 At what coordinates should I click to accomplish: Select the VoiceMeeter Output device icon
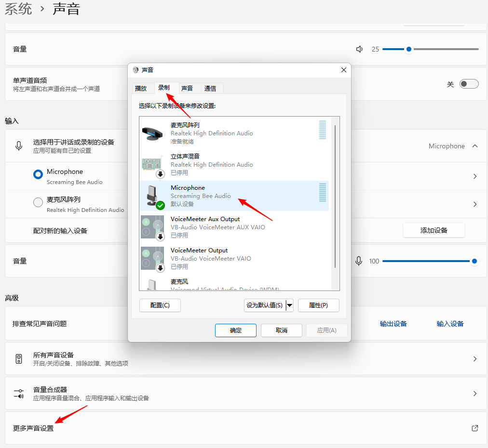pos(152,259)
